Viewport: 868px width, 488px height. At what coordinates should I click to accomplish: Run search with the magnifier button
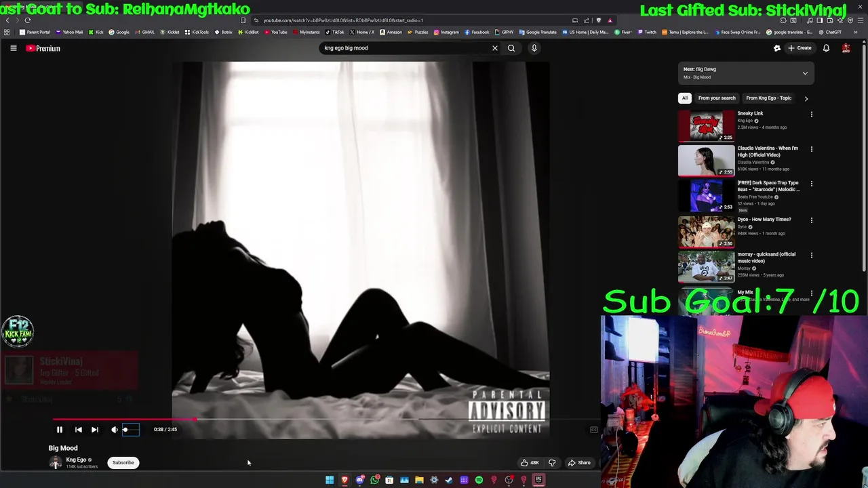(511, 48)
